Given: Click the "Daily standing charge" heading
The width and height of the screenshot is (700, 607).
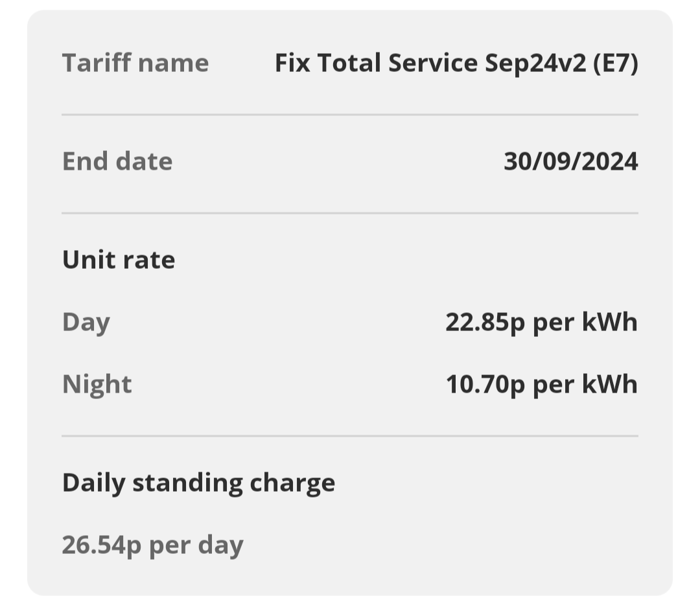Looking at the screenshot, I should click(198, 483).
